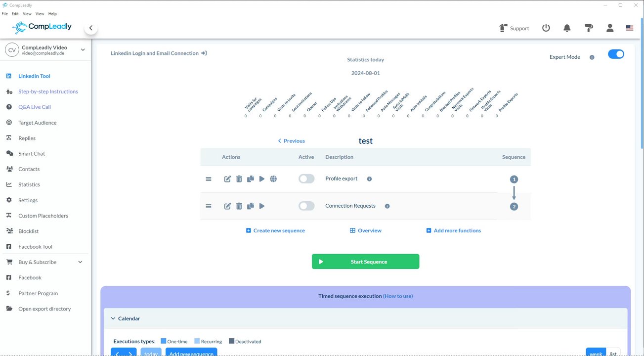Screen dimensions: 644x356
Task: Edit the Connection Requests step
Action: 227,206
